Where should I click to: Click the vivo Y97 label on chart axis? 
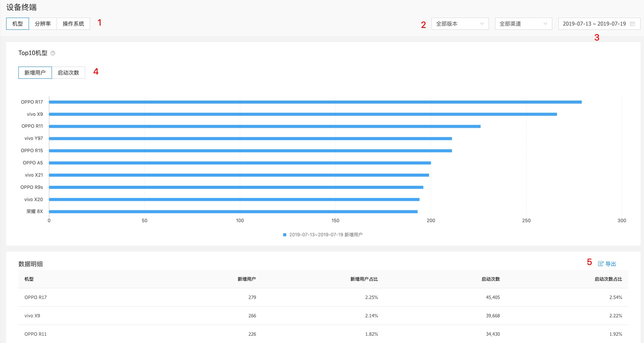click(x=34, y=138)
